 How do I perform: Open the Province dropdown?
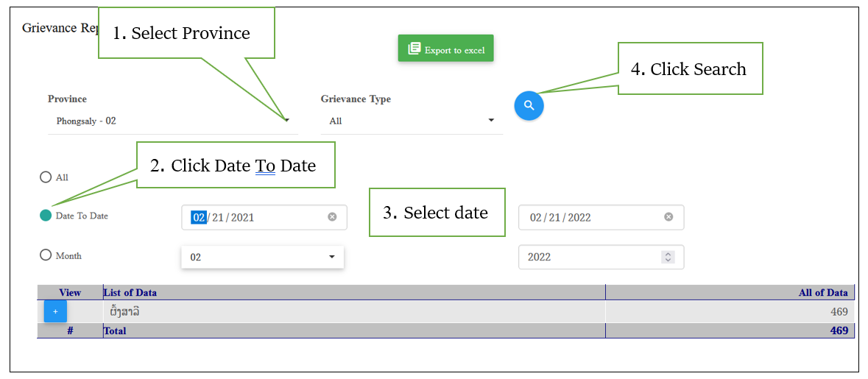pos(173,120)
